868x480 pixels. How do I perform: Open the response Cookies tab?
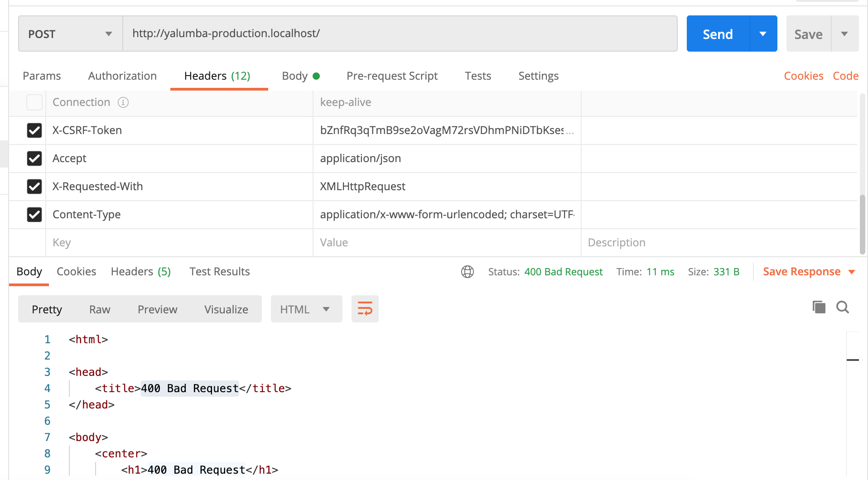click(76, 272)
